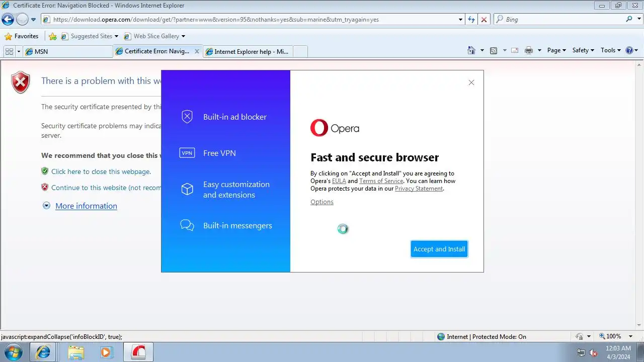Click the Home page icon

pyautogui.click(x=471, y=50)
